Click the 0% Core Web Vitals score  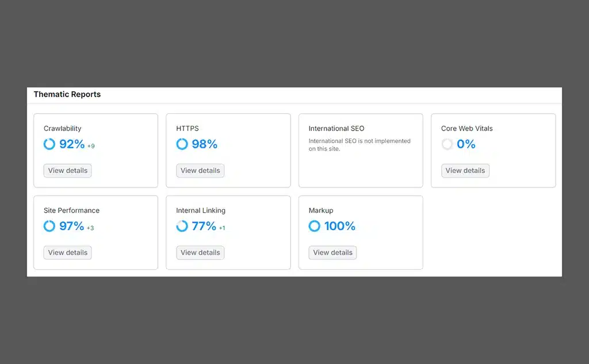point(466,144)
